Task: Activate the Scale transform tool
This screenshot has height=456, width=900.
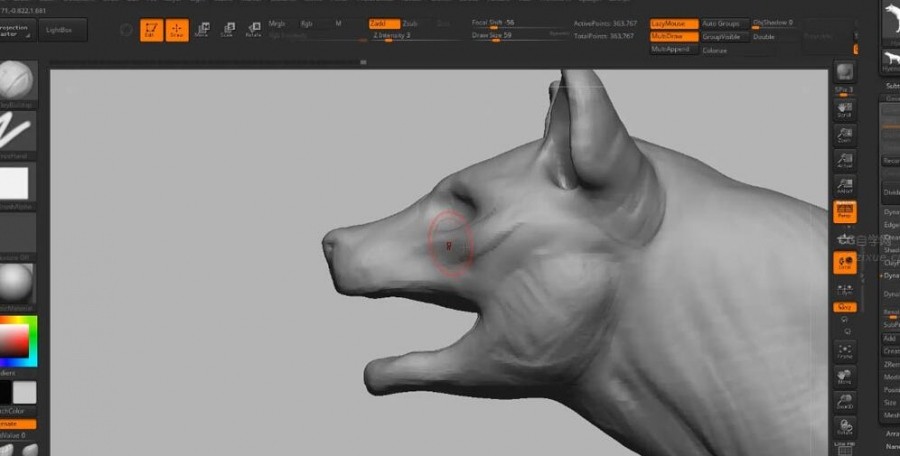Action: pyautogui.click(x=228, y=30)
